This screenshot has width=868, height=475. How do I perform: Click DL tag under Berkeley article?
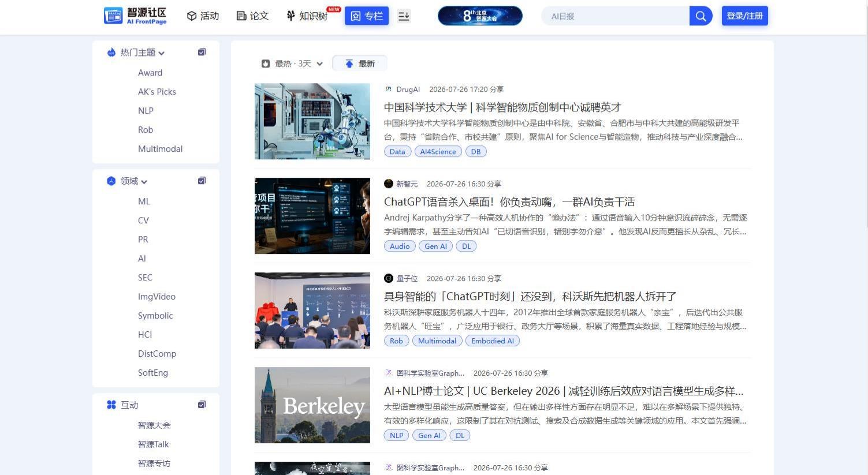(460, 436)
